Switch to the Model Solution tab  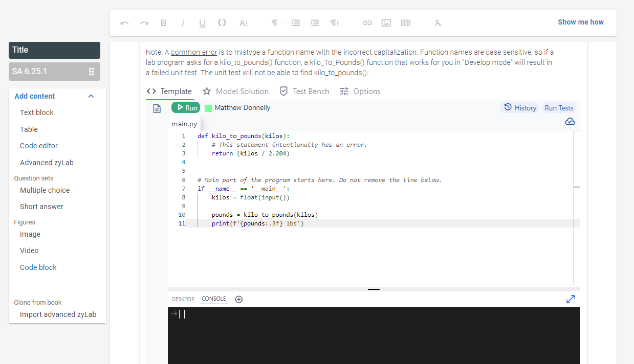point(235,92)
